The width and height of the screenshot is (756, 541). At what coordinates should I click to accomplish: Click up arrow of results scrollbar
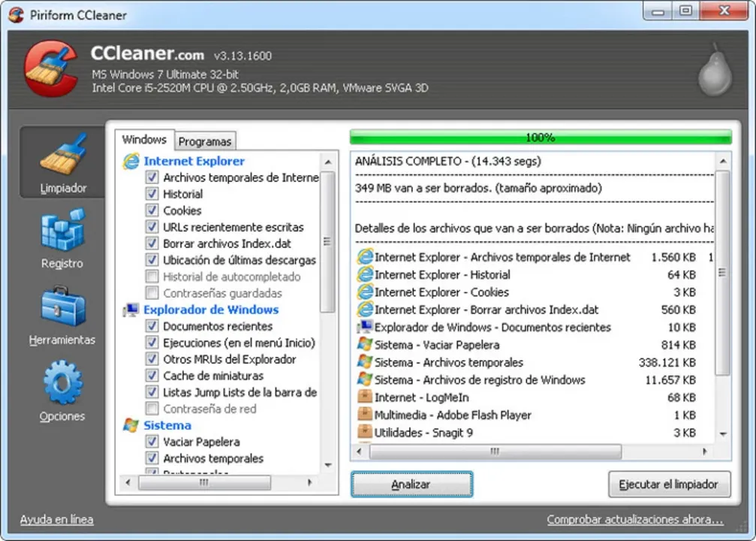(x=723, y=162)
